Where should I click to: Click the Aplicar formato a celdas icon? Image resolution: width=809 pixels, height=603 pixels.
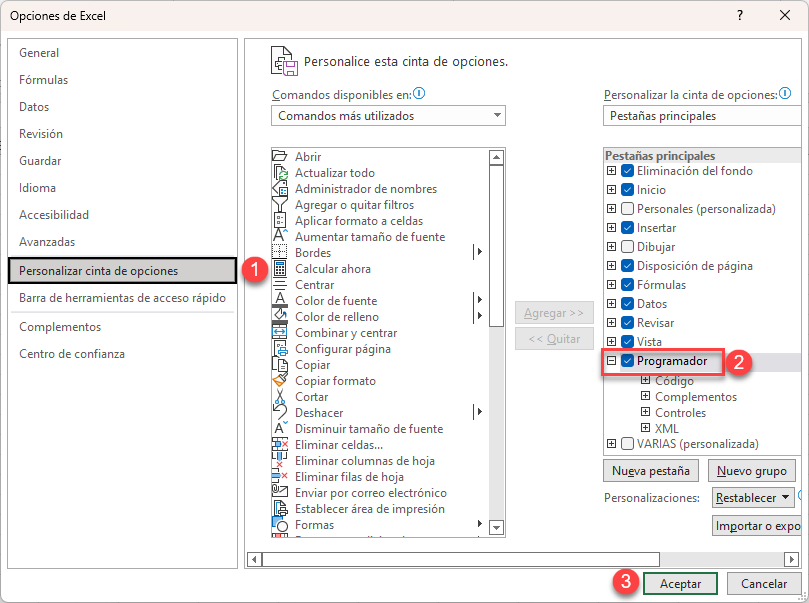[280, 220]
